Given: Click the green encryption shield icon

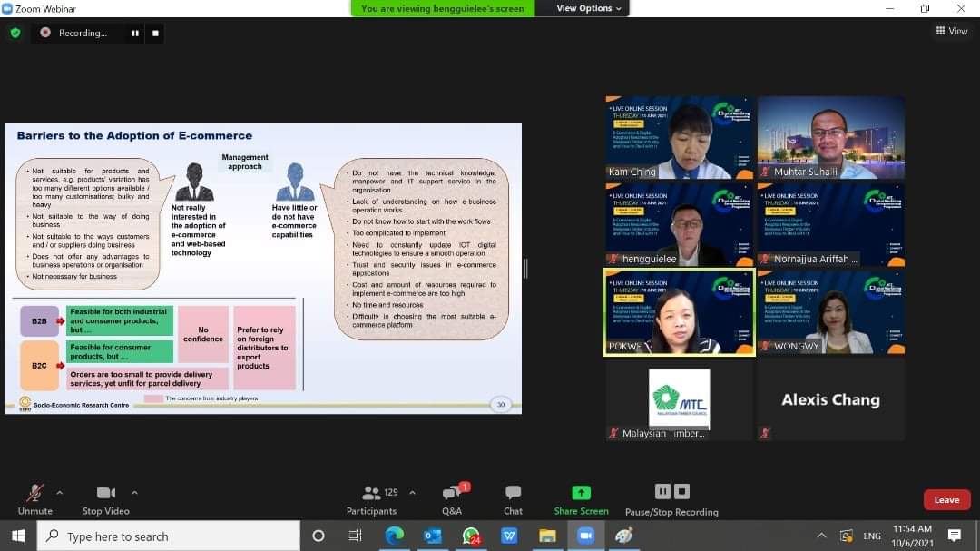Looking at the screenshot, I should 15,33.
